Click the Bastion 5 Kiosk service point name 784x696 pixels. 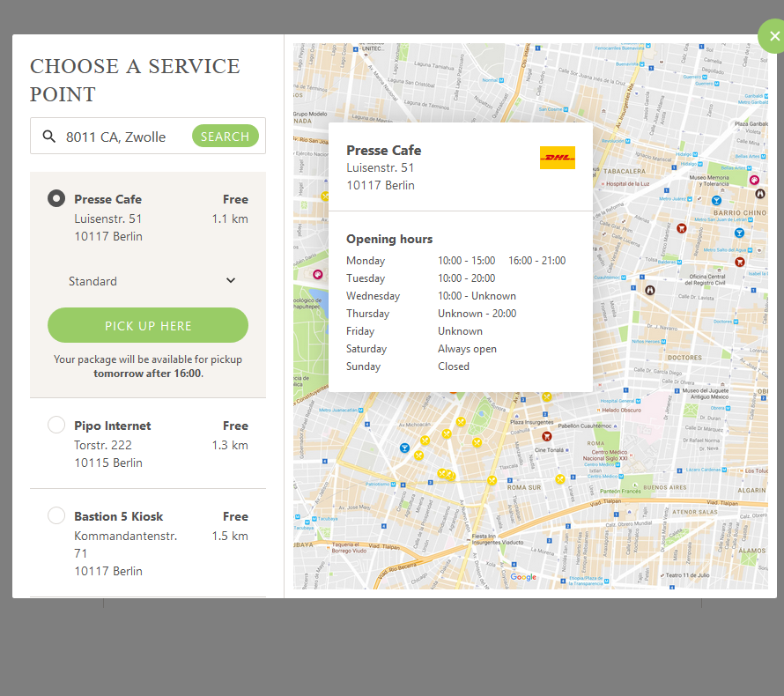pos(119,516)
